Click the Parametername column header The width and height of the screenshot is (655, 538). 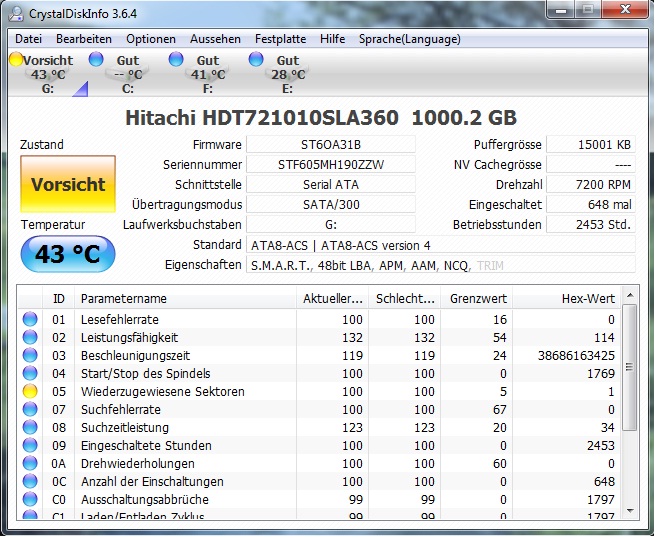click(x=185, y=299)
